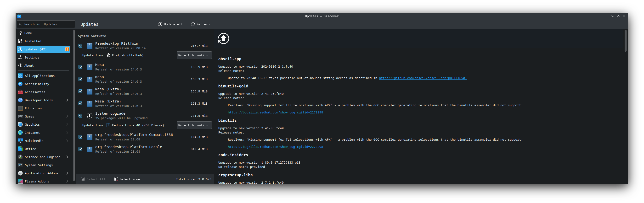
Task: Uncheck Mesa (Extra) 156.9 MiB update
Action: pyautogui.click(x=80, y=91)
